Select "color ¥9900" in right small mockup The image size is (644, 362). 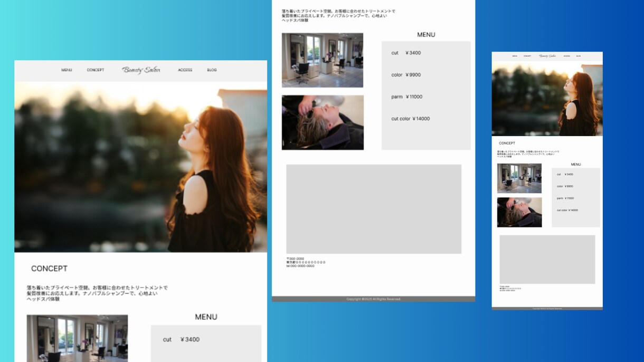pos(565,186)
